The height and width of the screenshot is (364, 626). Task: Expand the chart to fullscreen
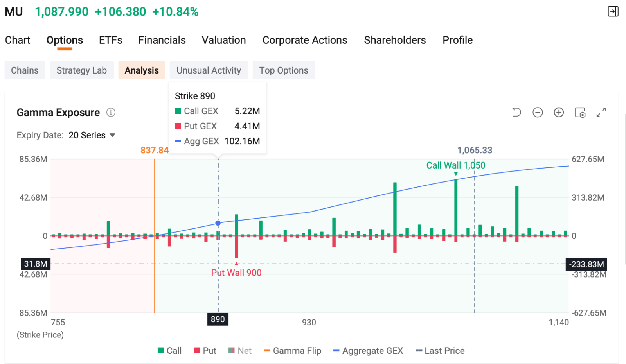pyautogui.click(x=601, y=113)
